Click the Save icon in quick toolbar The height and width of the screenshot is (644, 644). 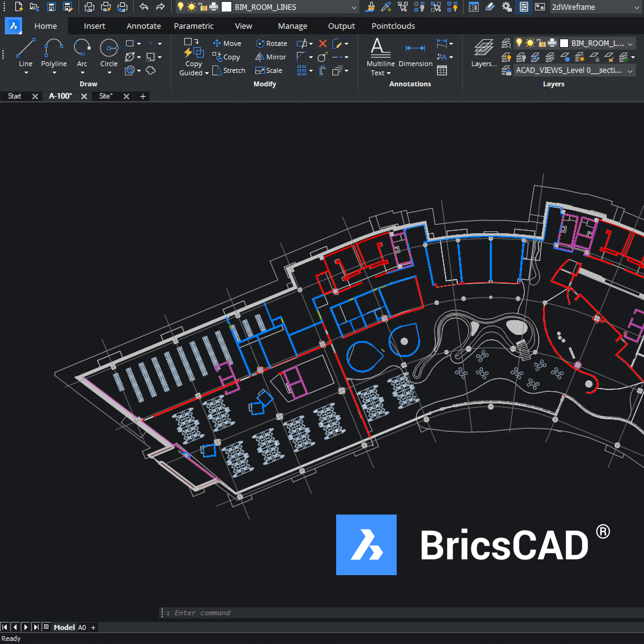[51, 7]
